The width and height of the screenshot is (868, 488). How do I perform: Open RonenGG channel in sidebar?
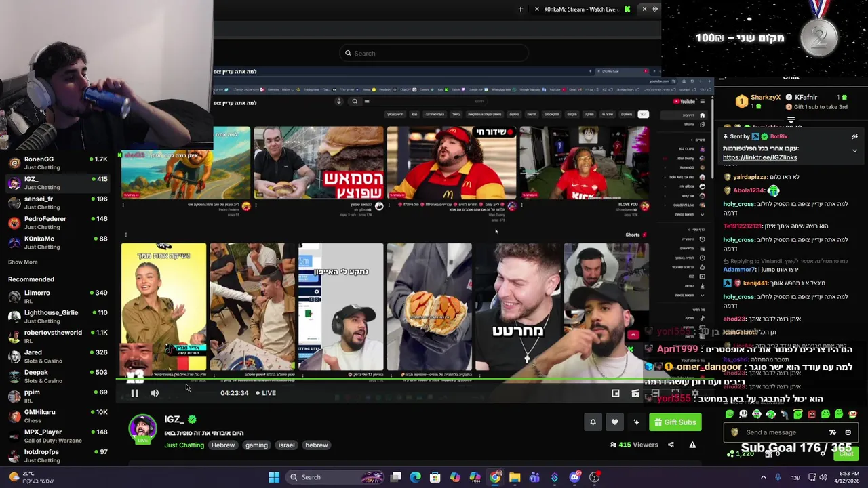[58, 163]
